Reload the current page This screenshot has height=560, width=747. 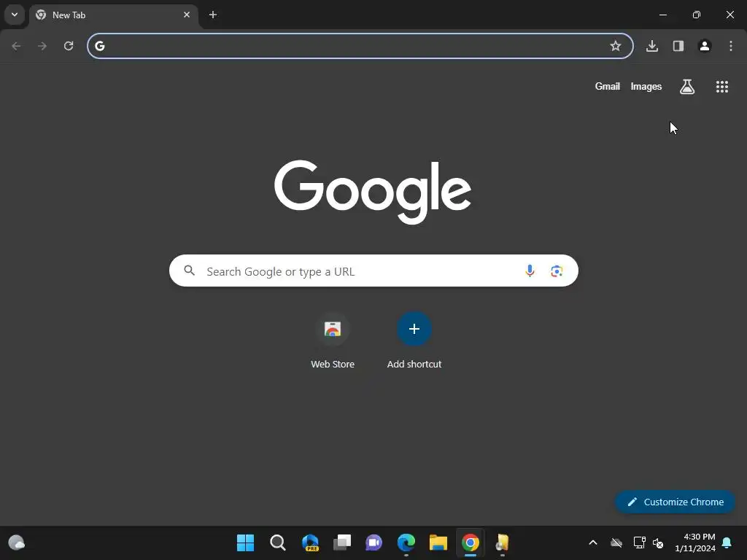69,46
